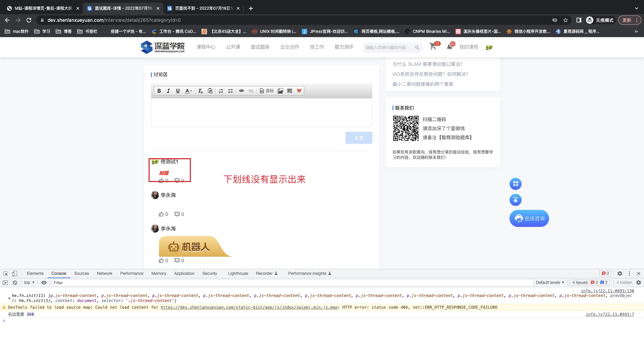Open 课程中心 menu

[206, 47]
